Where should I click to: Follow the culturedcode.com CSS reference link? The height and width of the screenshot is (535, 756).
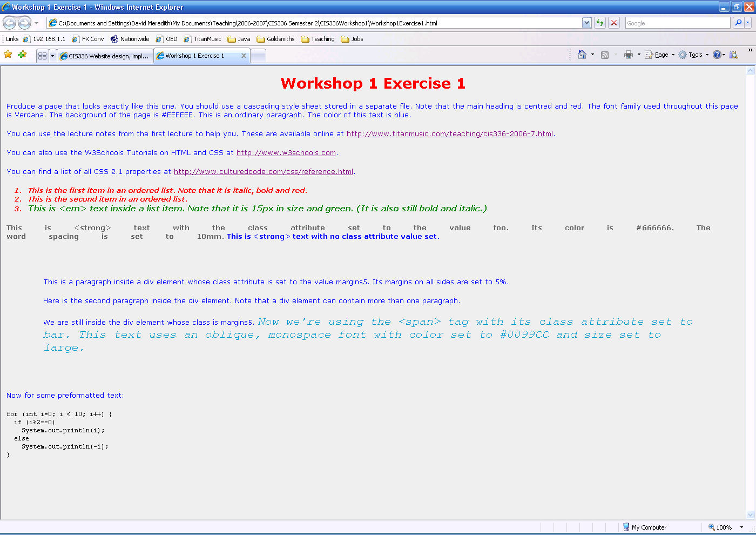(264, 172)
